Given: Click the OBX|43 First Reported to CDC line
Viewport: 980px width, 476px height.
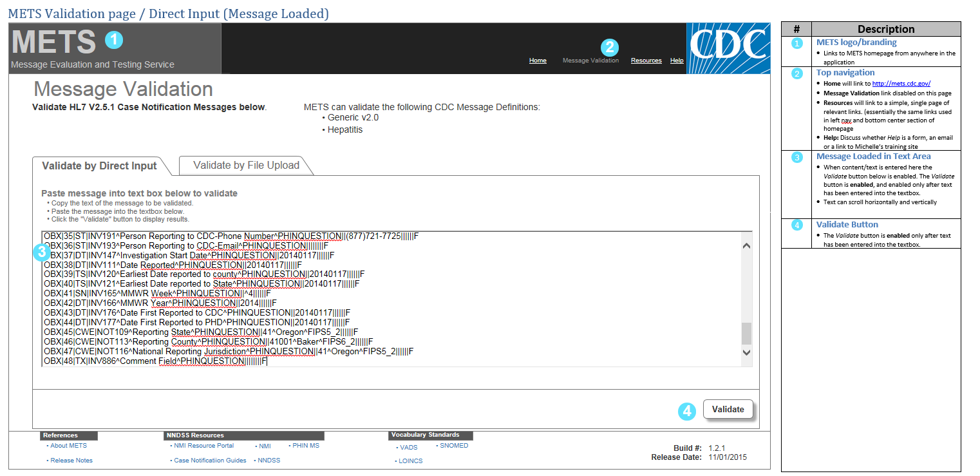Looking at the screenshot, I should coord(196,313).
